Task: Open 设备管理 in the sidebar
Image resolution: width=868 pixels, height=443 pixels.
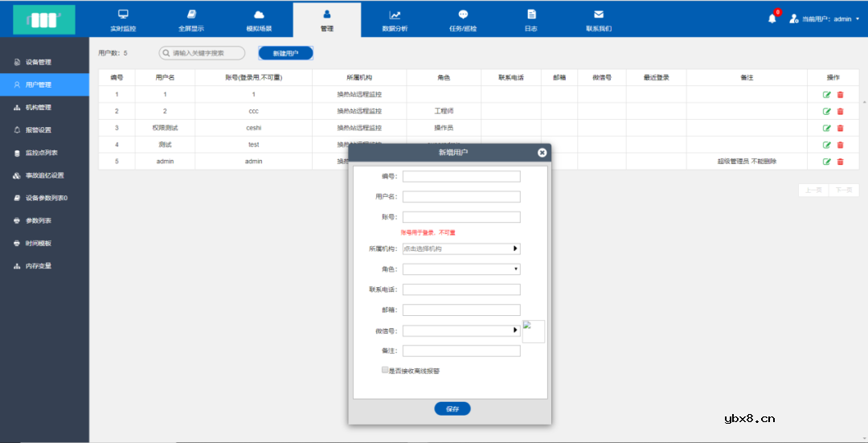Action: point(44,62)
